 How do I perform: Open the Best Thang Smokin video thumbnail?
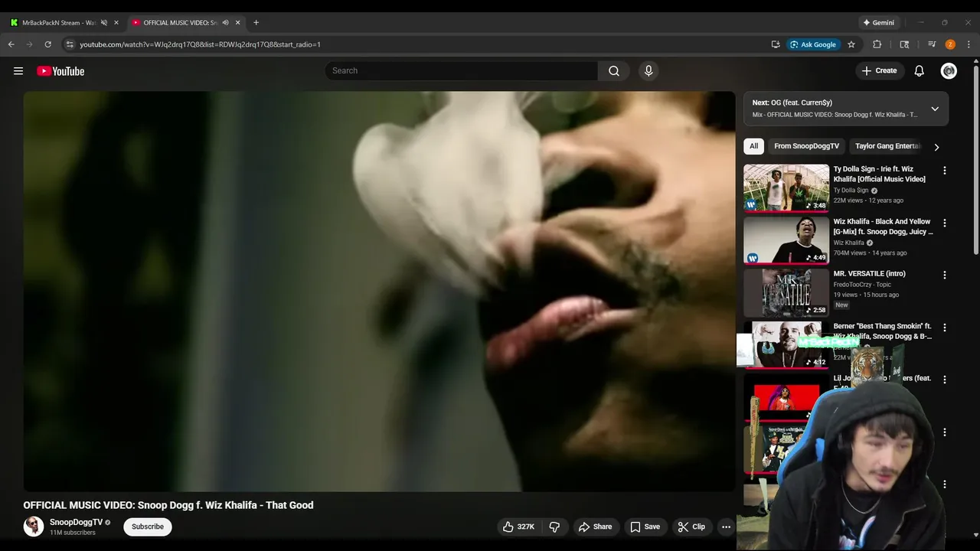click(786, 344)
